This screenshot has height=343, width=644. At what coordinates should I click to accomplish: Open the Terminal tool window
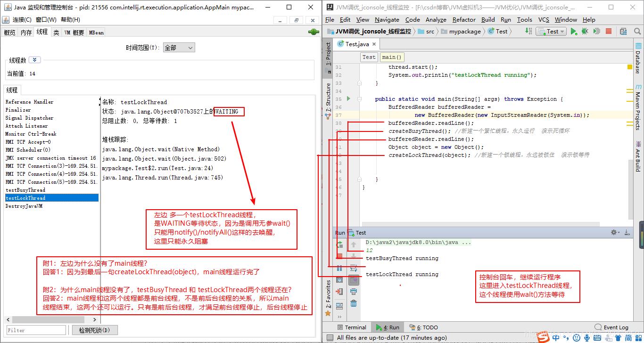click(x=352, y=327)
